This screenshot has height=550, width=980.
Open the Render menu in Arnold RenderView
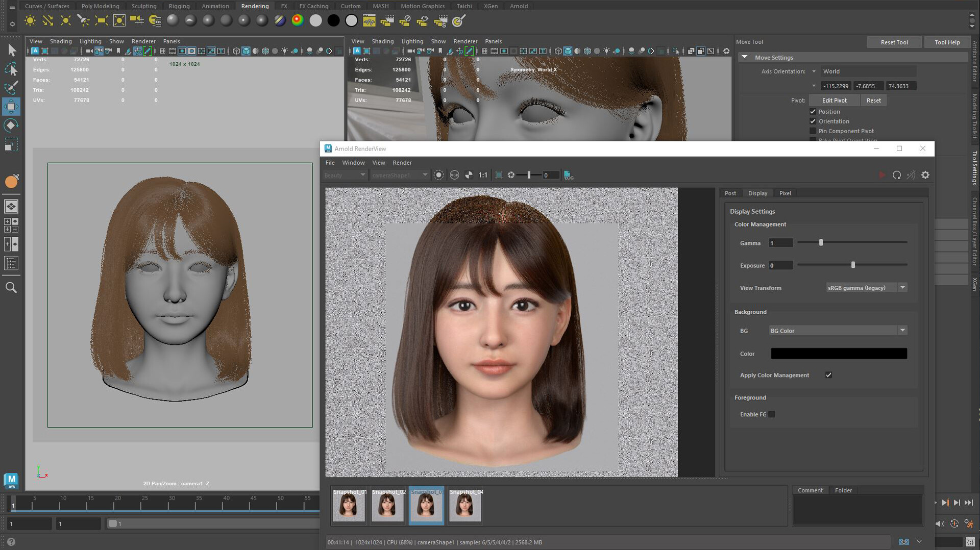coord(402,162)
